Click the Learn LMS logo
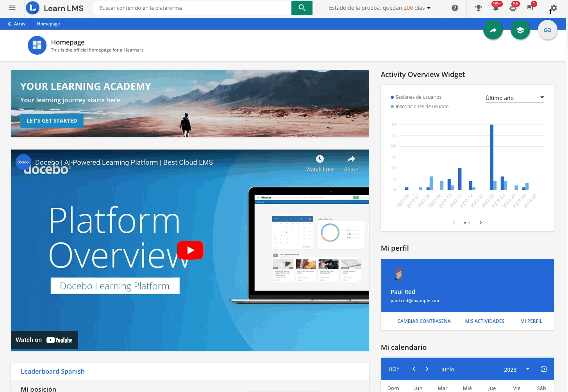568x392 pixels. (x=55, y=8)
